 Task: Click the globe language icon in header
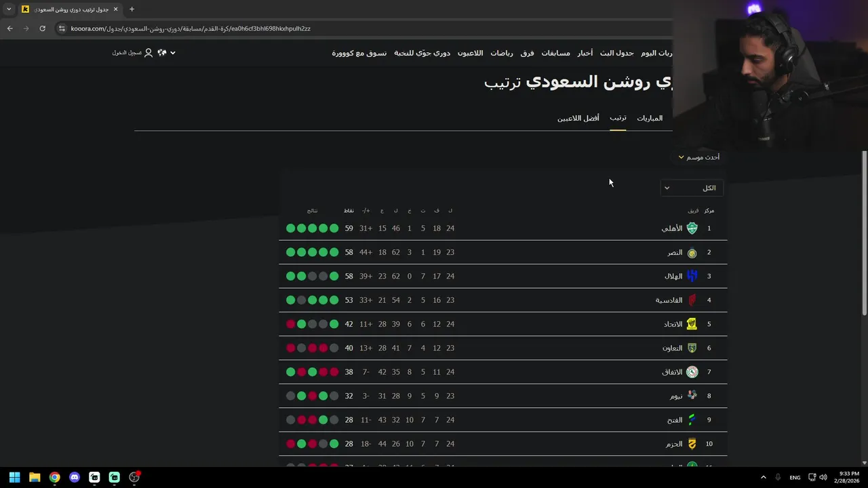(x=162, y=53)
